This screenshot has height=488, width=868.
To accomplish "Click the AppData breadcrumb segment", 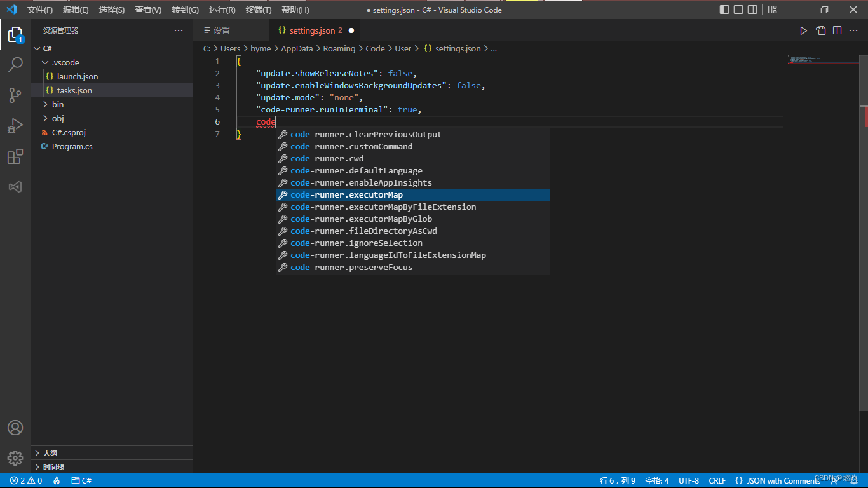I will point(297,48).
